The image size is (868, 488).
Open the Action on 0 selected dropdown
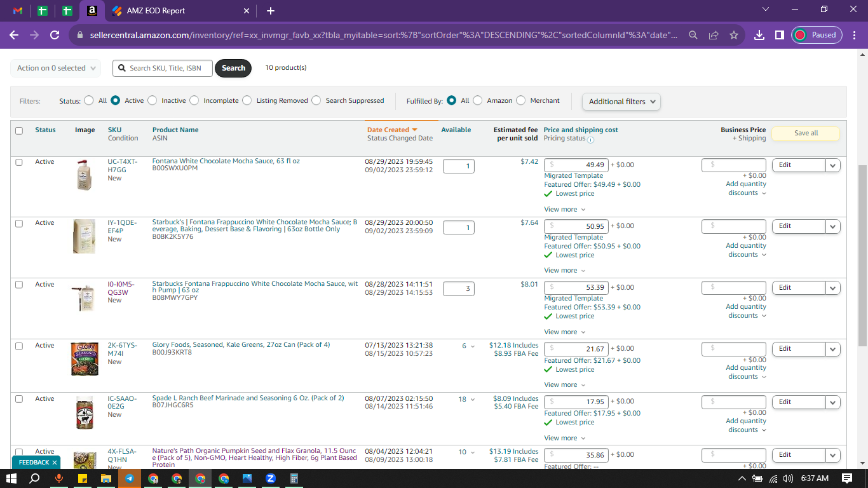tap(56, 68)
